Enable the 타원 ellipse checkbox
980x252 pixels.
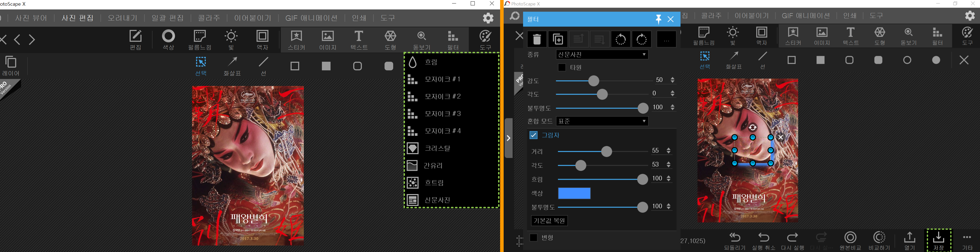pyautogui.click(x=562, y=68)
